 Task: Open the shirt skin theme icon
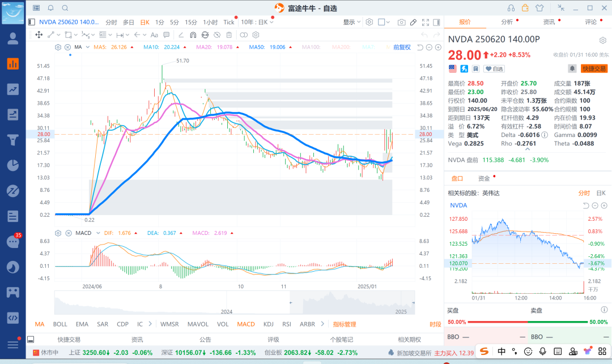pos(539,8)
